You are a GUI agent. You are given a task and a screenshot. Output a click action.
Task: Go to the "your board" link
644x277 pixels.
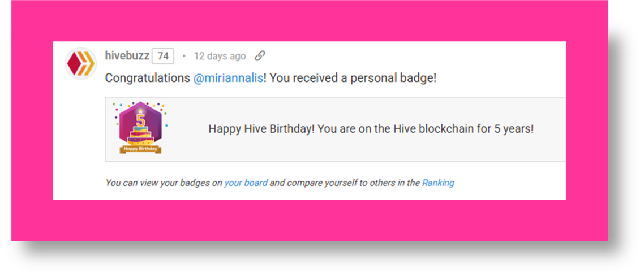(x=246, y=183)
